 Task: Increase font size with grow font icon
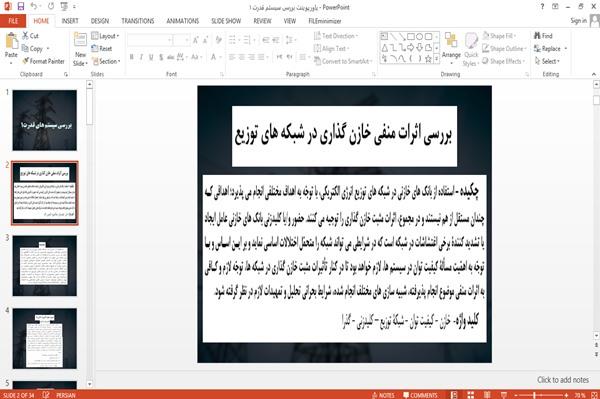pos(196,40)
